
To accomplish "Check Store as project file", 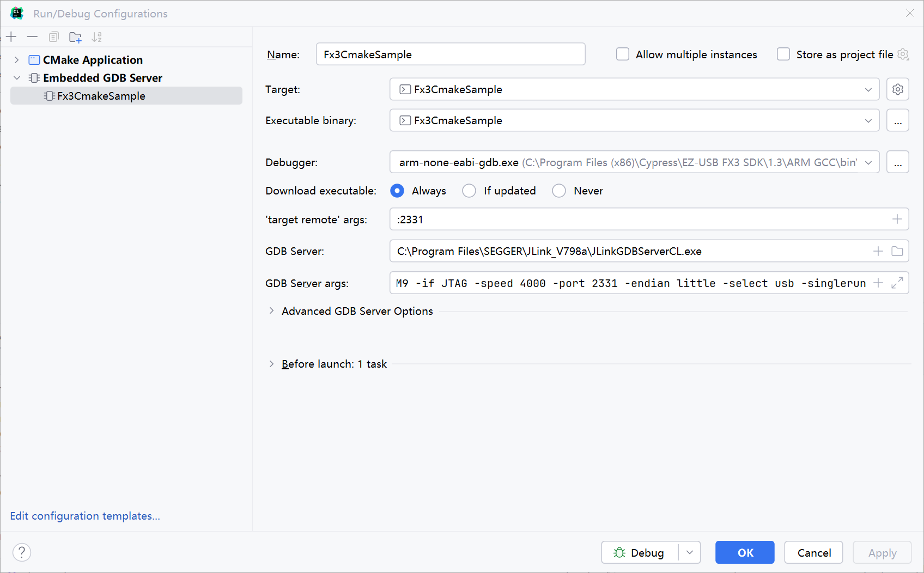I will pyautogui.click(x=783, y=54).
